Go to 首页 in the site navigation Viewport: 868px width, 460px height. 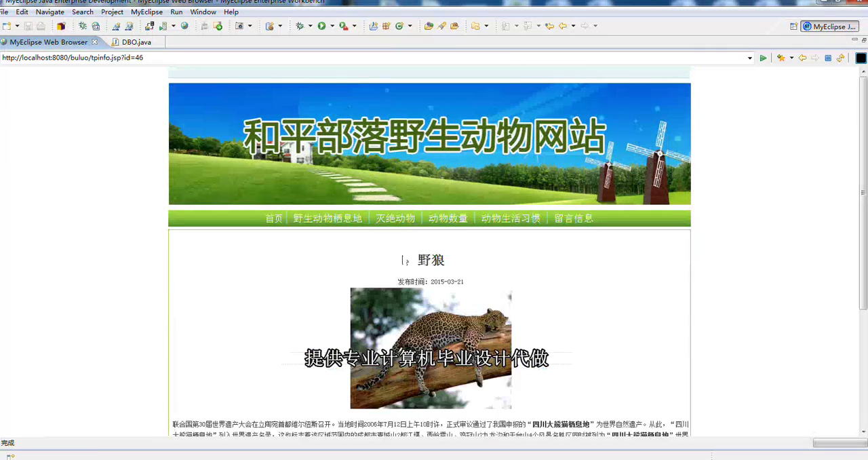(x=274, y=218)
